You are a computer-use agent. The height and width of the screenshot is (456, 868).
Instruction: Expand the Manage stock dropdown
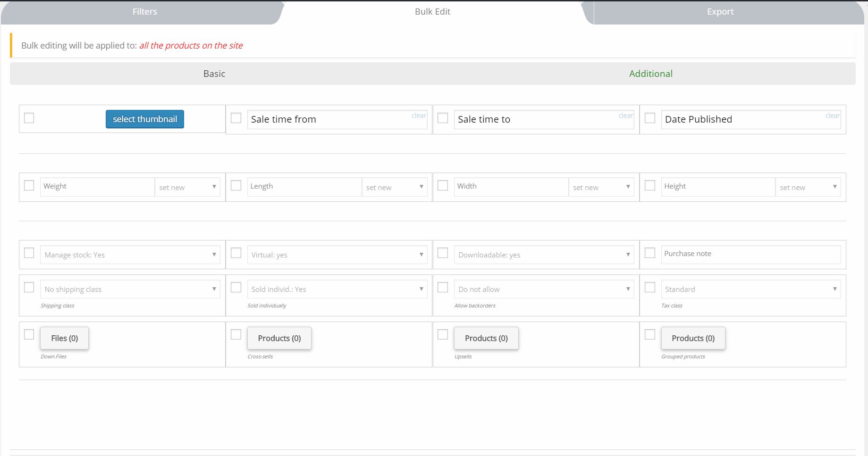coord(130,255)
